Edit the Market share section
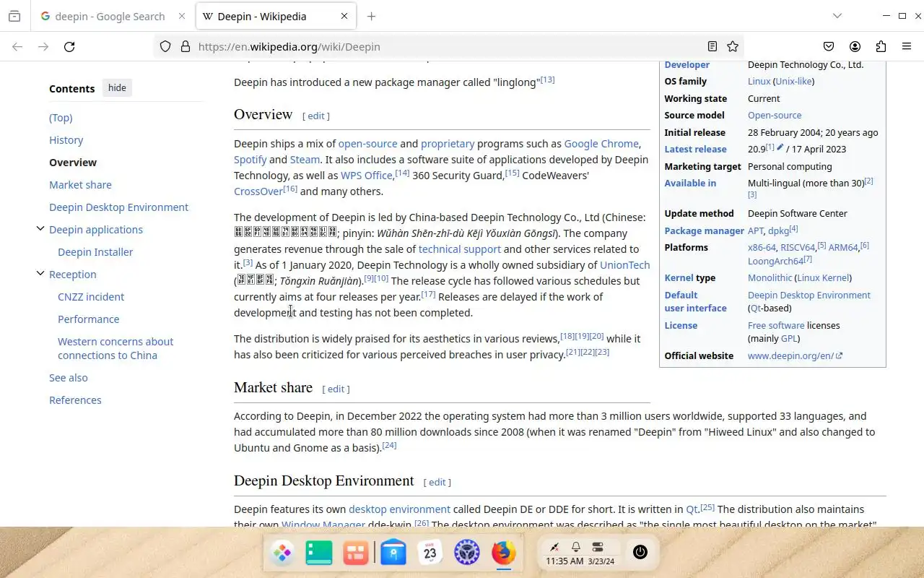The image size is (924, 578). pos(336,389)
